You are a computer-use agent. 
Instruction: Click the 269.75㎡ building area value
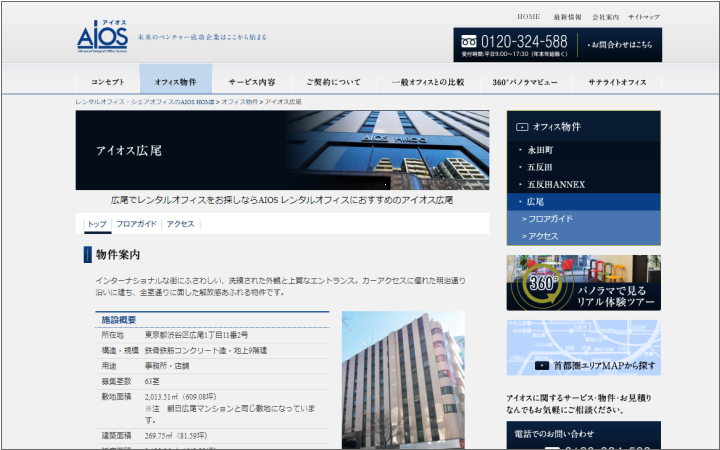[x=176, y=435]
